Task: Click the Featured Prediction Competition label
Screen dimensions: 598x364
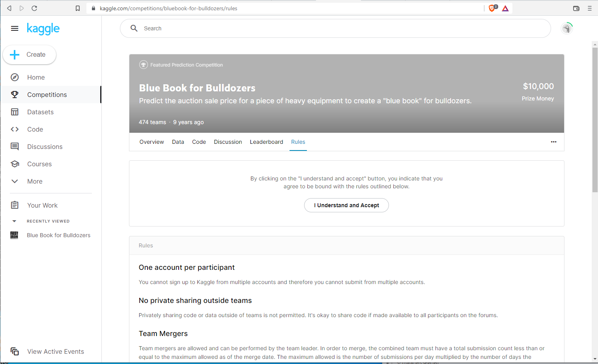Action: tap(187, 65)
